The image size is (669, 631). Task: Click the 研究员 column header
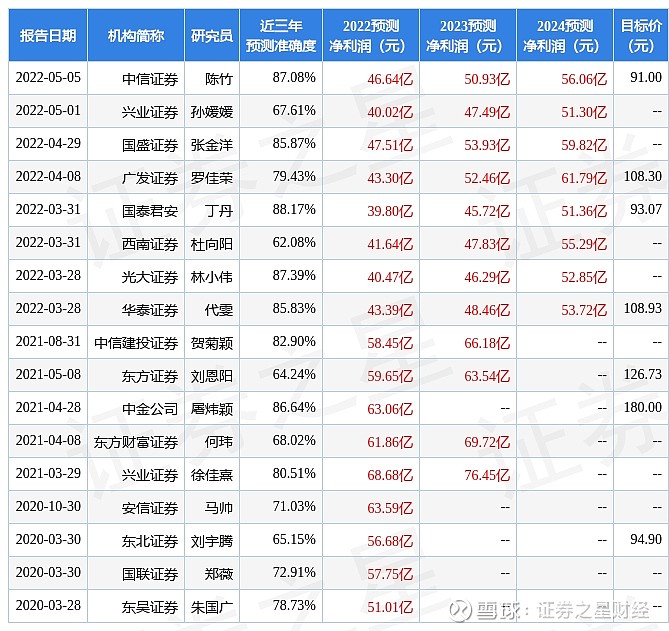pos(212,35)
